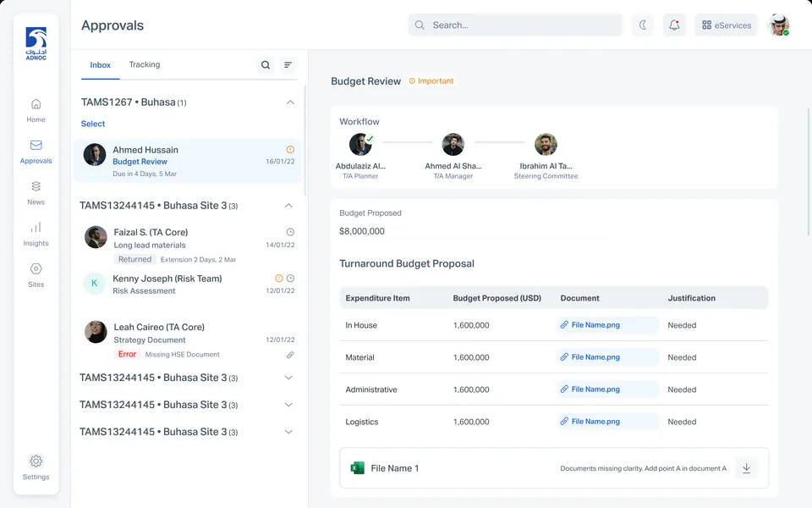Open Kenny Joseph Risk Assessment item
812x508 pixels.
(188, 284)
